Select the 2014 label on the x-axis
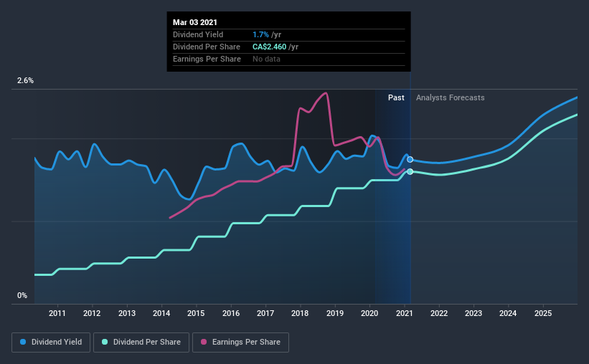 point(161,313)
